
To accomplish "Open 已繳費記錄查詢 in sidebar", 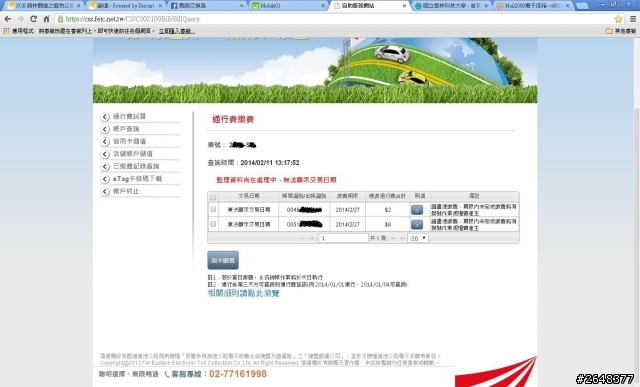I will 136,167.
